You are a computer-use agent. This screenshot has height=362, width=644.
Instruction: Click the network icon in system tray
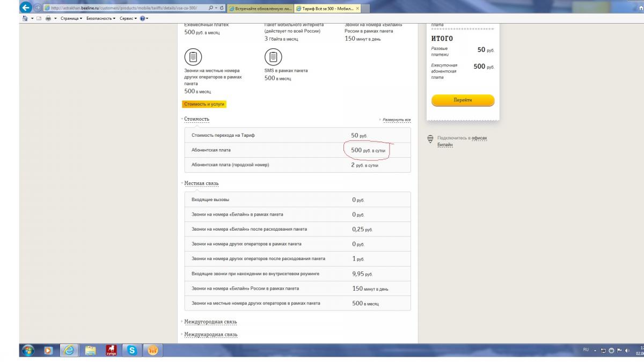[603, 350]
